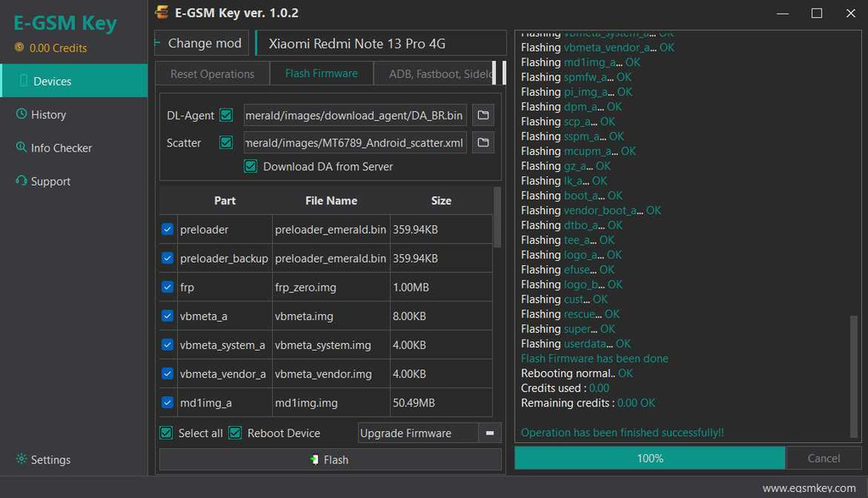Click 'Rebooting normal.. OK' log line
Viewport: 868px width, 498px height.
coord(576,373)
